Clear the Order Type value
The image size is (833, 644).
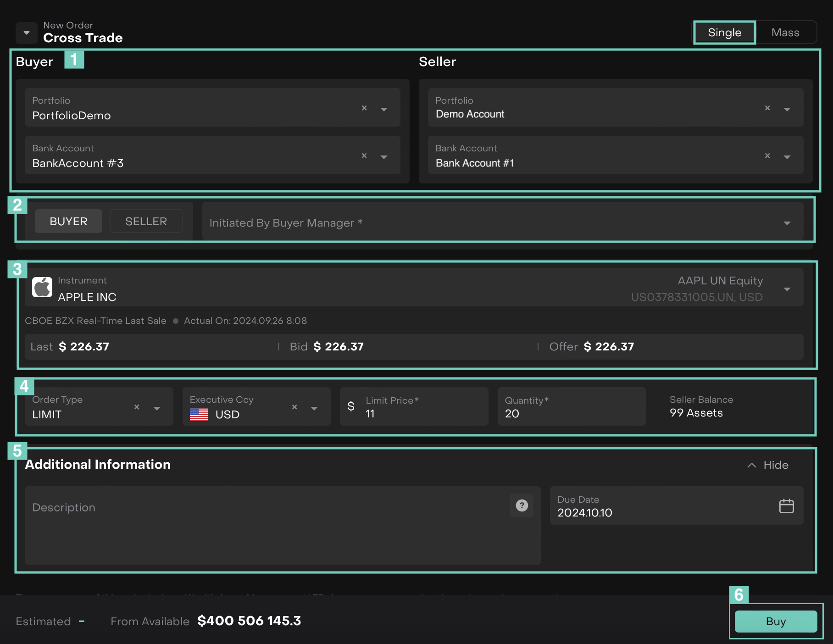point(137,407)
